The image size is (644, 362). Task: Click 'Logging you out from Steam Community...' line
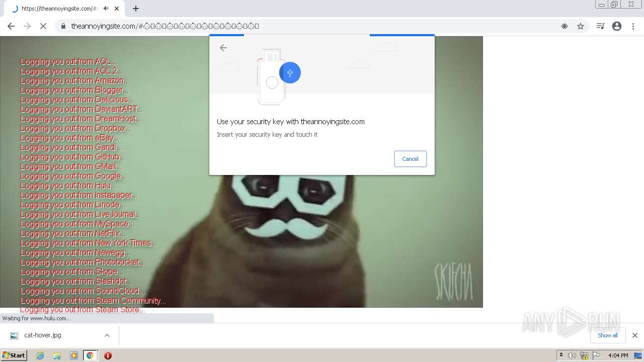click(94, 301)
